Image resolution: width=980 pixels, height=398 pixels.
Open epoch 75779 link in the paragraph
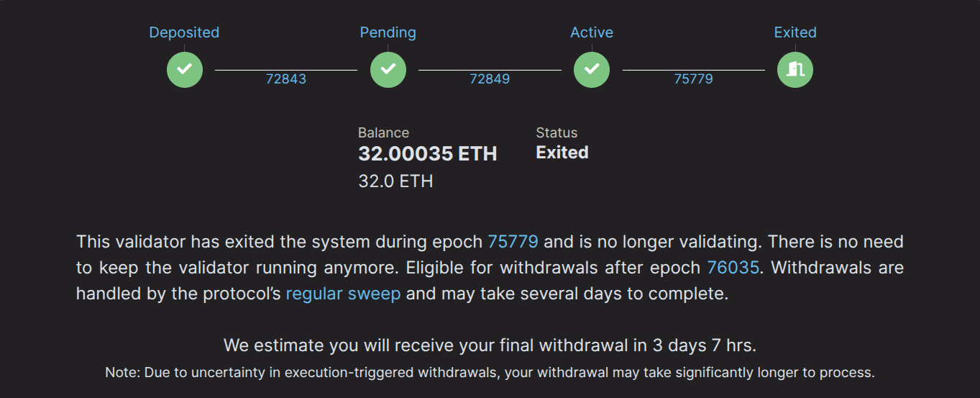(513, 242)
